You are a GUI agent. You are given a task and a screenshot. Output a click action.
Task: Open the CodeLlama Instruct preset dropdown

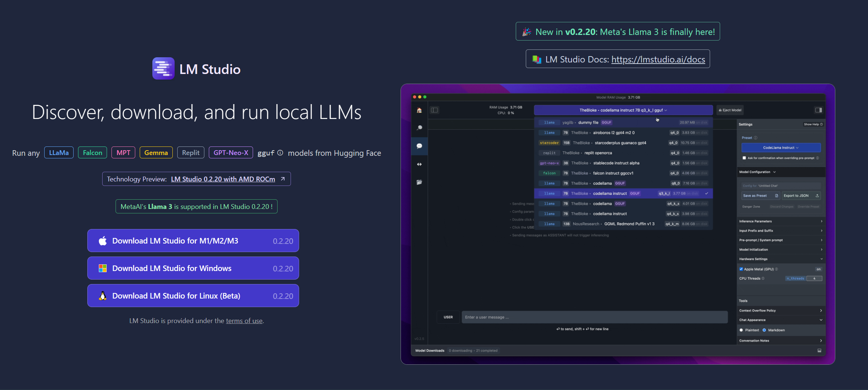click(781, 148)
